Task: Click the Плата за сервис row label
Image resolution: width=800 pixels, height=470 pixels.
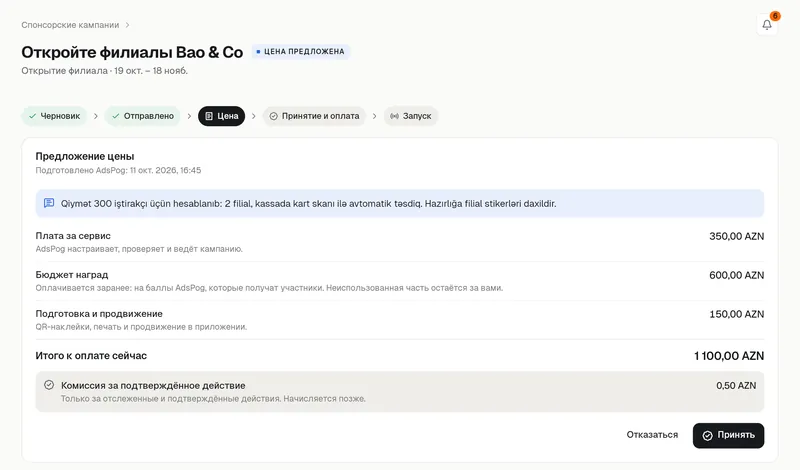Action: tap(73, 236)
